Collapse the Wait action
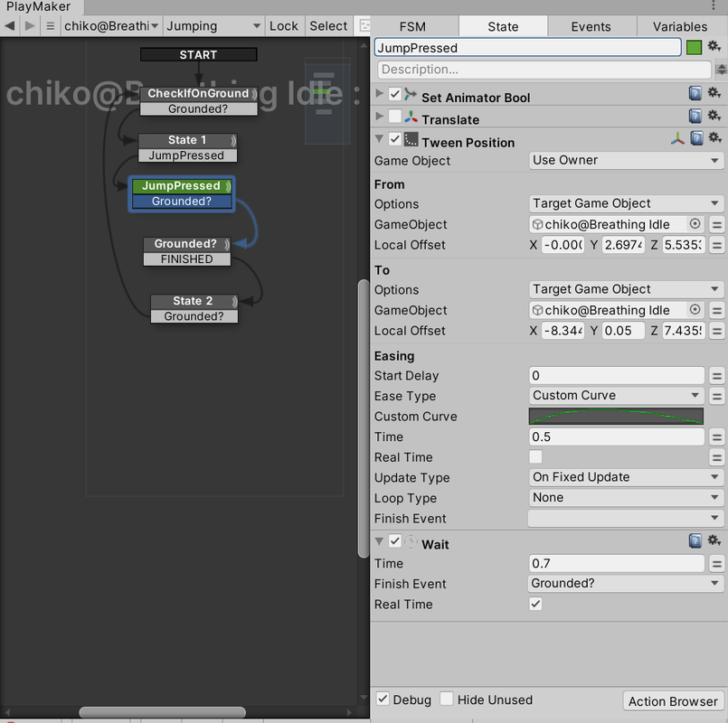 click(x=379, y=541)
